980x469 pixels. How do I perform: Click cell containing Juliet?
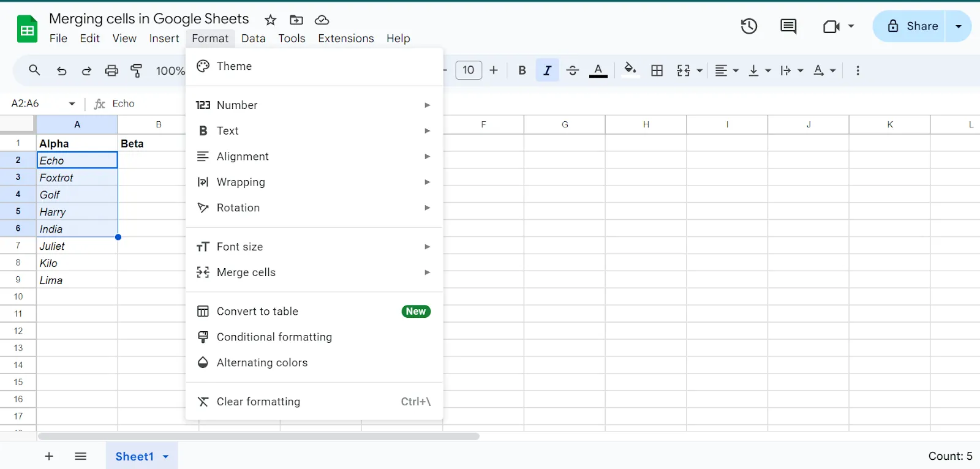(x=77, y=246)
